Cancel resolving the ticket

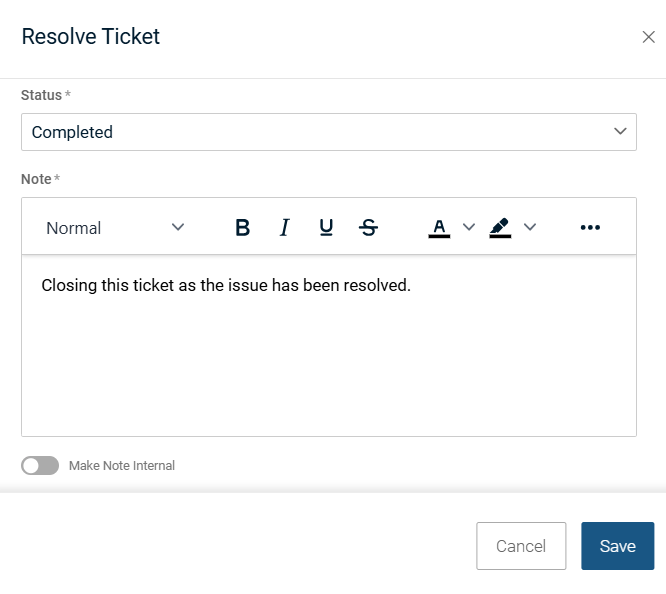(x=521, y=546)
